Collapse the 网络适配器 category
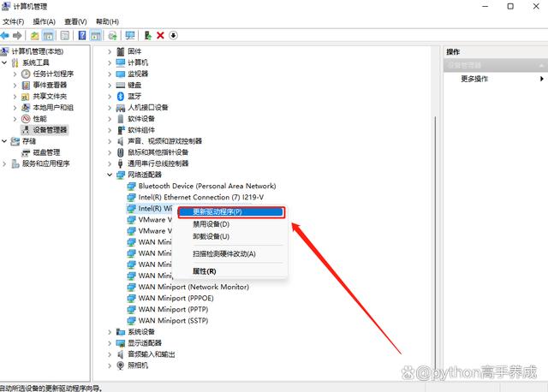Viewport: 548px width, 392px height. pos(110,175)
